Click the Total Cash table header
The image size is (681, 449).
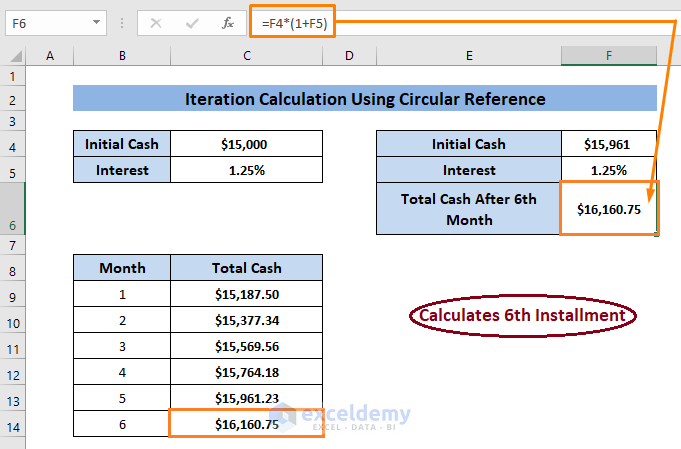pyautogui.click(x=246, y=268)
